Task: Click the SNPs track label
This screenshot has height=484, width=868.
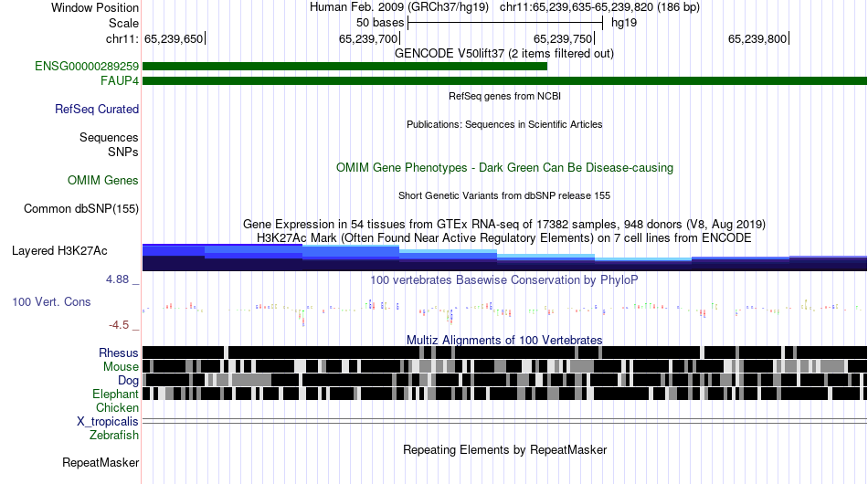Action: pyautogui.click(x=123, y=152)
